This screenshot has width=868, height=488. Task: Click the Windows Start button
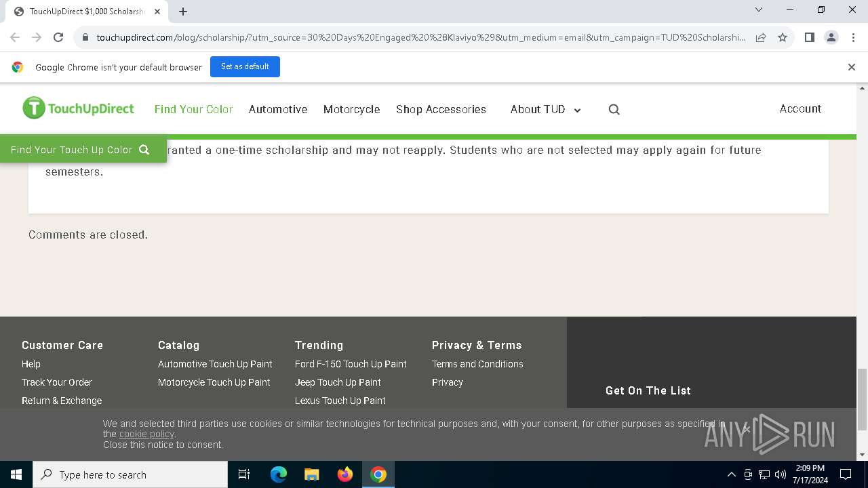click(x=16, y=474)
